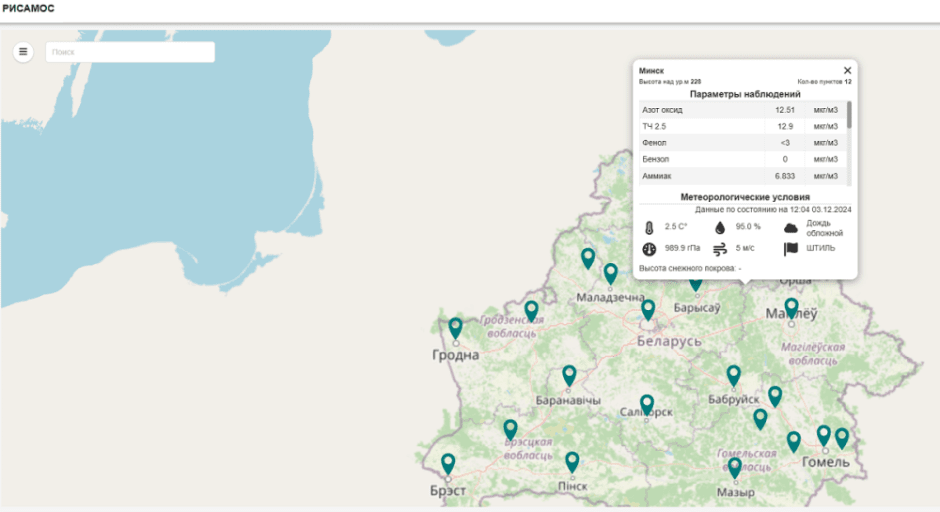This screenshot has width=940, height=512.
Task: Select the marker at Салігорск
Action: point(647,405)
